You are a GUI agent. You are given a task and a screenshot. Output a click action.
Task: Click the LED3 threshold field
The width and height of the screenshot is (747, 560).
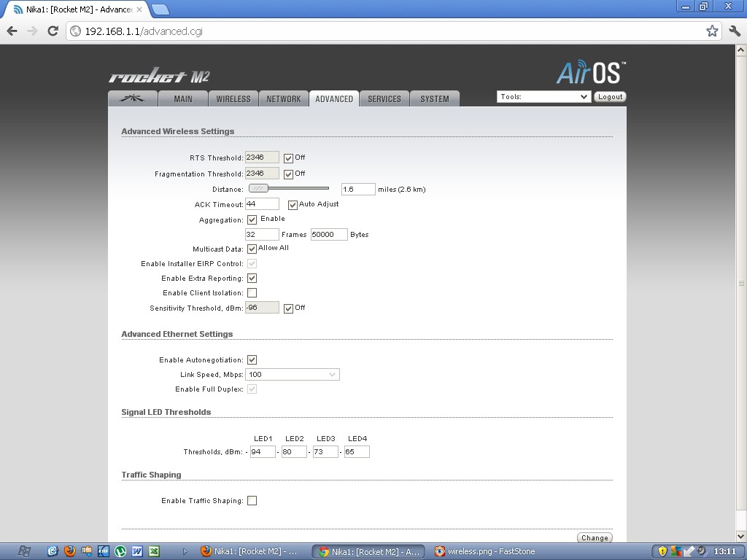tap(325, 451)
